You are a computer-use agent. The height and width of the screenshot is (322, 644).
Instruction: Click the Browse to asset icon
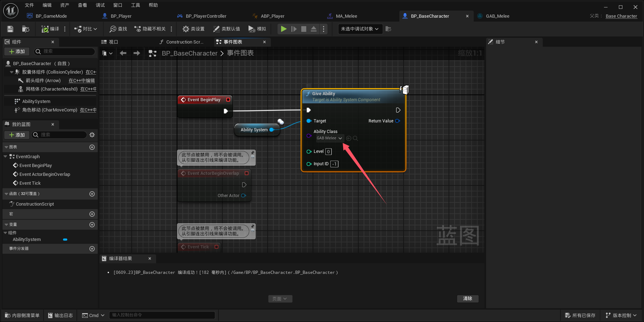(x=25, y=29)
